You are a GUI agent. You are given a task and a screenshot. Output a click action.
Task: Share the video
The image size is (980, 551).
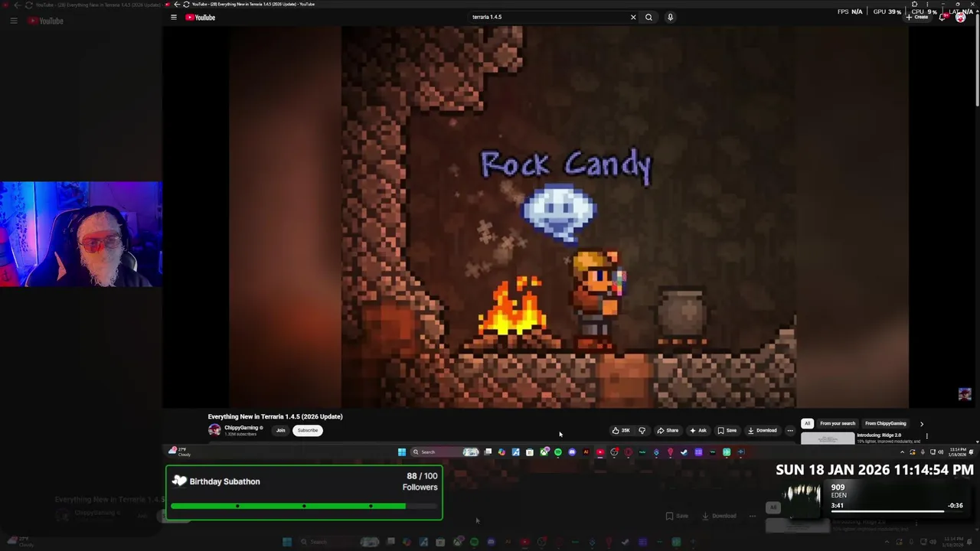(x=668, y=430)
